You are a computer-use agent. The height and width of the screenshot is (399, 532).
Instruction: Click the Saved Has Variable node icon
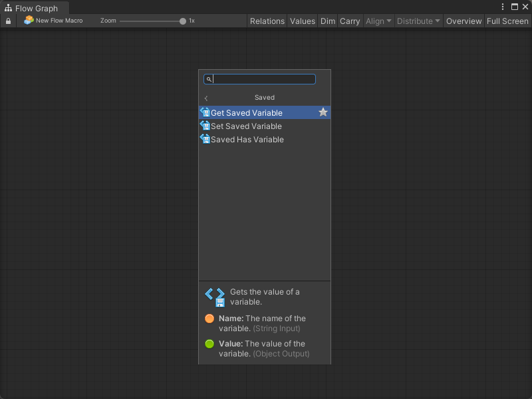[x=205, y=139]
